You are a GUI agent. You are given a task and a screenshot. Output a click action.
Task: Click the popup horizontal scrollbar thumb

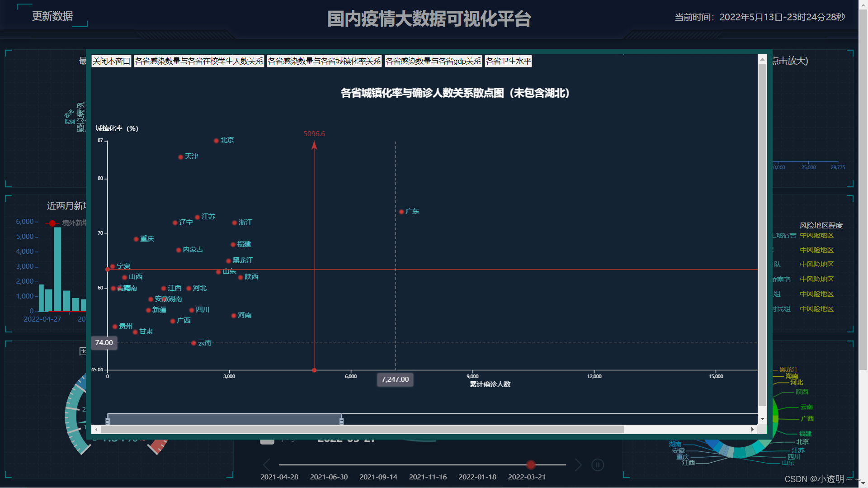[x=362, y=429]
